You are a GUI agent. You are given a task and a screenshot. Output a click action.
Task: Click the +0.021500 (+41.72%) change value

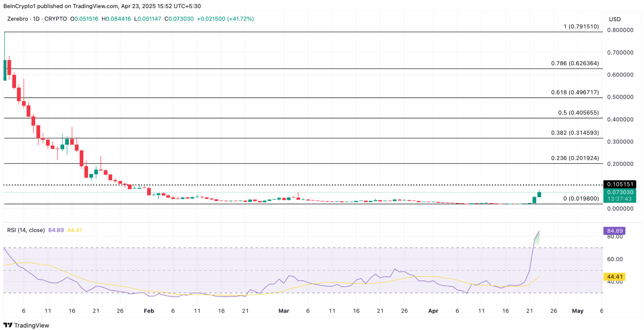(225, 19)
